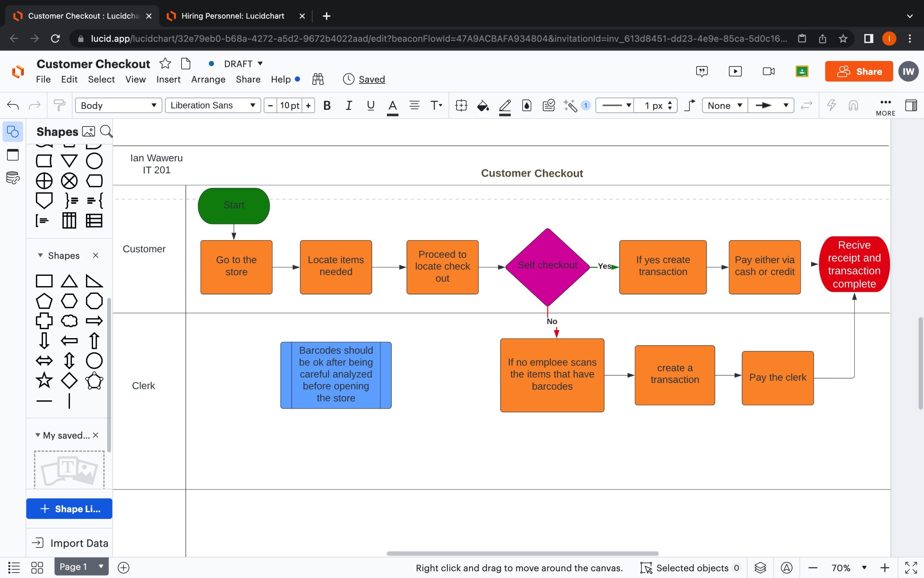
Task: Search shapes with magnifier icon
Action: click(106, 131)
